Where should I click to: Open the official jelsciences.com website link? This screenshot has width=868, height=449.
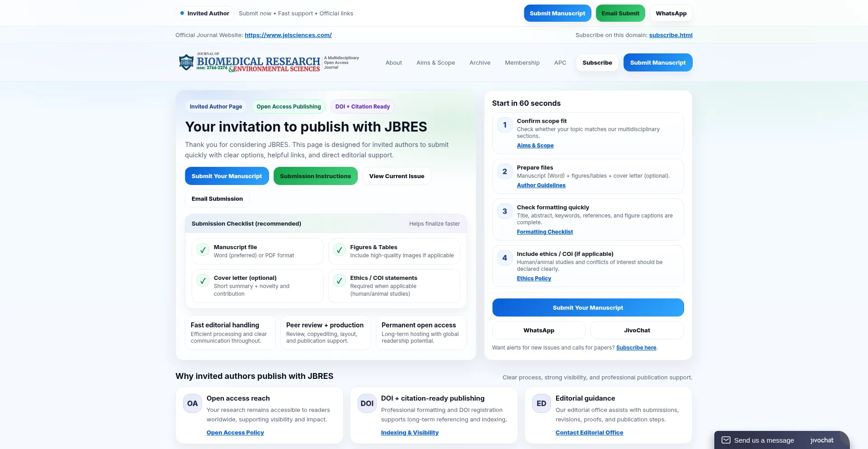point(288,35)
